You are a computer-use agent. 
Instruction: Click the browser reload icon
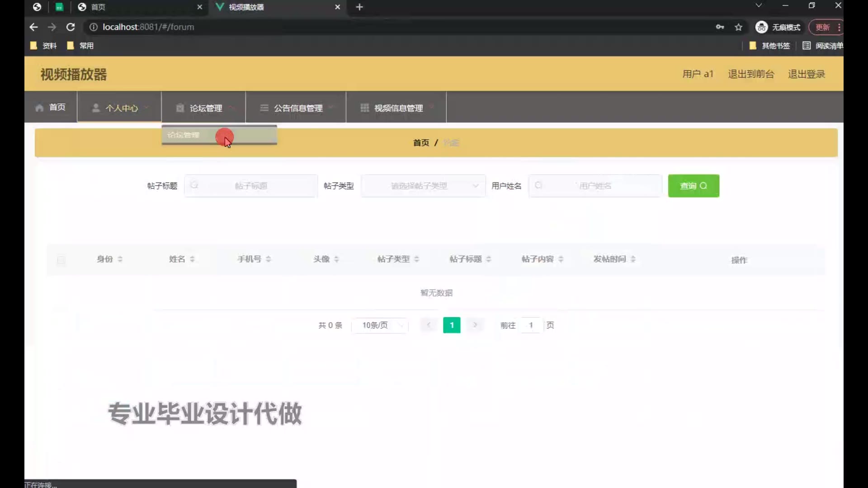[x=71, y=27]
